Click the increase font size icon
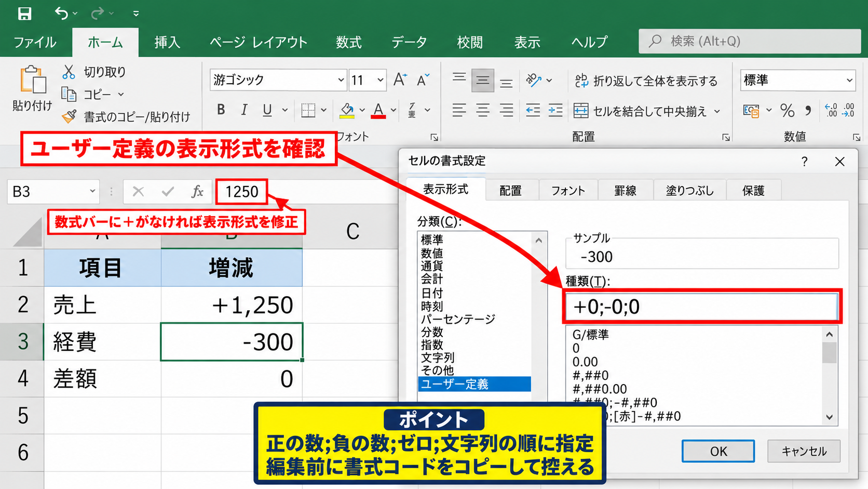The width and height of the screenshot is (868, 489). (400, 80)
